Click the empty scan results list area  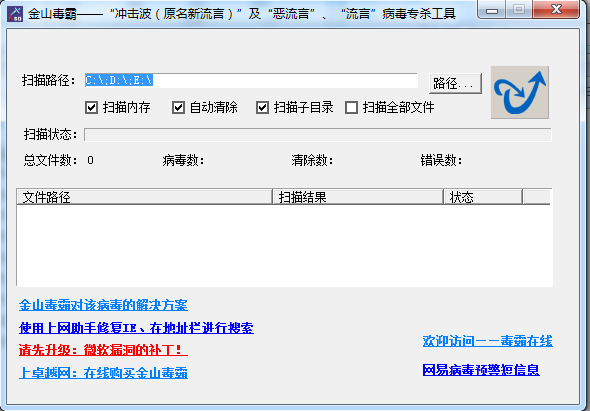coord(285,245)
